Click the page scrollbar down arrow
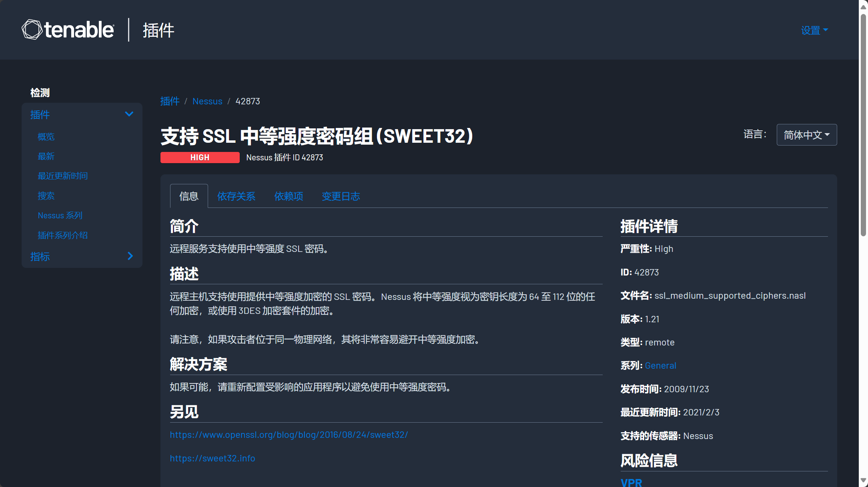The width and height of the screenshot is (868, 487). coord(863,480)
